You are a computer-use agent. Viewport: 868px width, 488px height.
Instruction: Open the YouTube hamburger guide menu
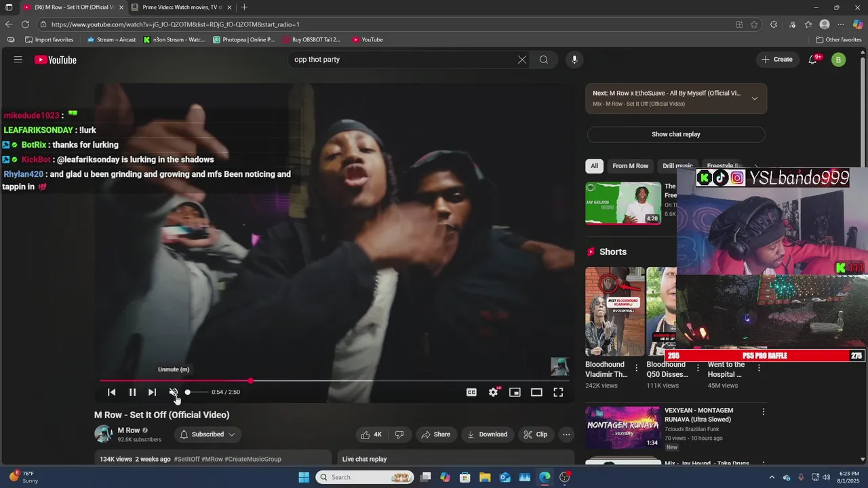(x=18, y=60)
